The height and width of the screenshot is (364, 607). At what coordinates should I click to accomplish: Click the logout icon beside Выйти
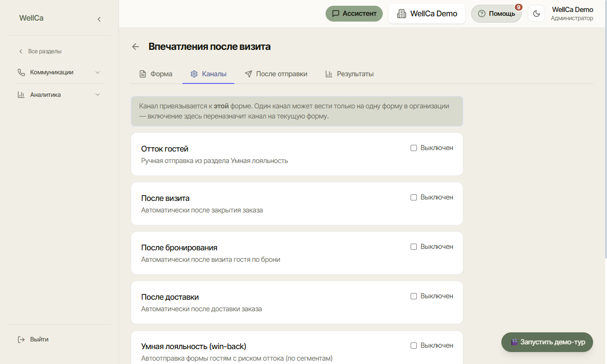(x=21, y=340)
